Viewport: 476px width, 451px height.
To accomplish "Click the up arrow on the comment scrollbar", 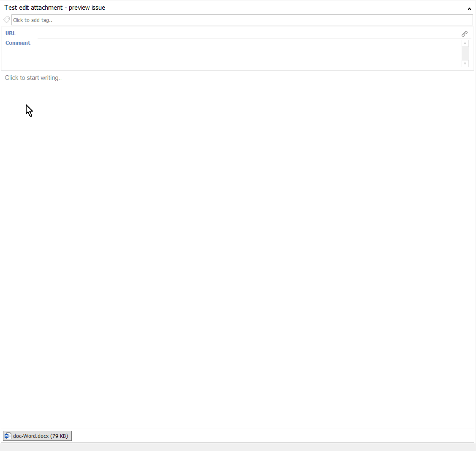I will pos(465,43).
